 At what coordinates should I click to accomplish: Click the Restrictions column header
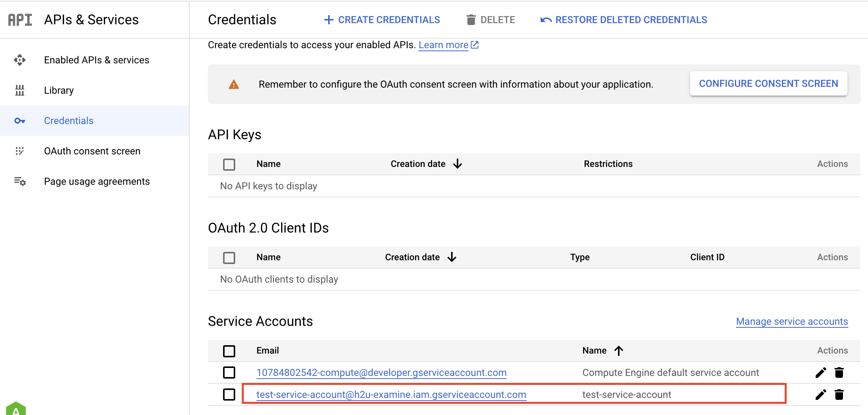608,164
